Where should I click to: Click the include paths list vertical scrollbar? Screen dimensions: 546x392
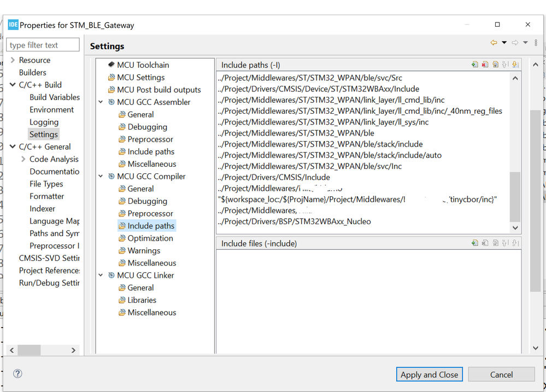coord(515,197)
